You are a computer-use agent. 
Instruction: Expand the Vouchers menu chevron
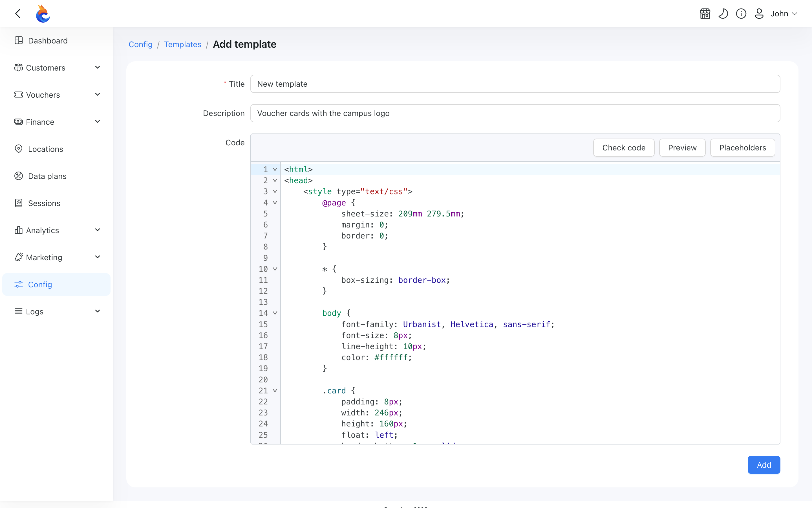click(x=98, y=95)
